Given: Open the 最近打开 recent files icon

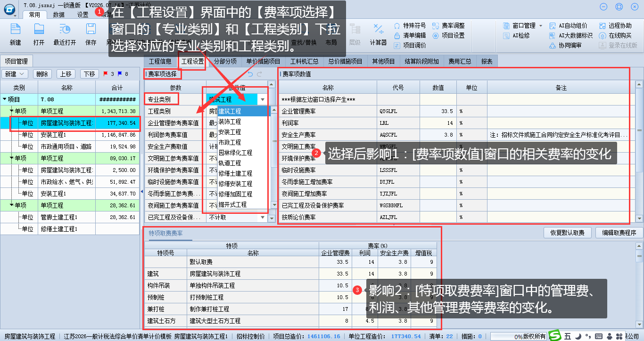Looking at the screenshot, I should (65, 29).
